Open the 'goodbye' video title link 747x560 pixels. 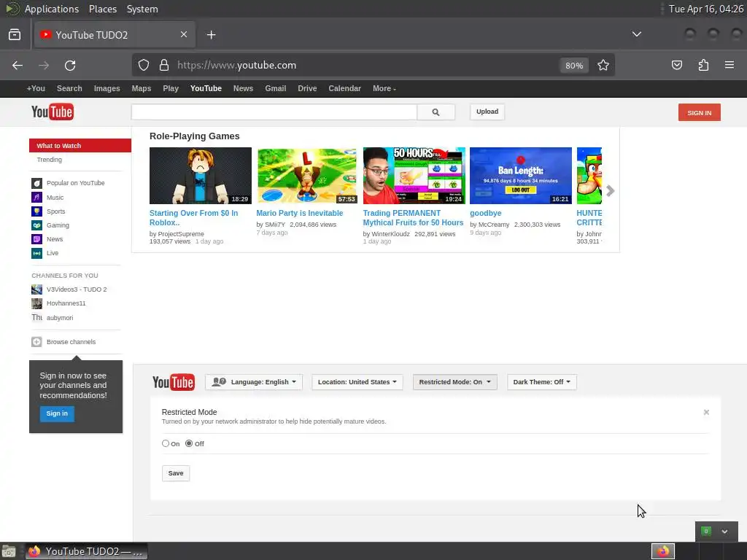pyautogui.click(x=485, y=214)
